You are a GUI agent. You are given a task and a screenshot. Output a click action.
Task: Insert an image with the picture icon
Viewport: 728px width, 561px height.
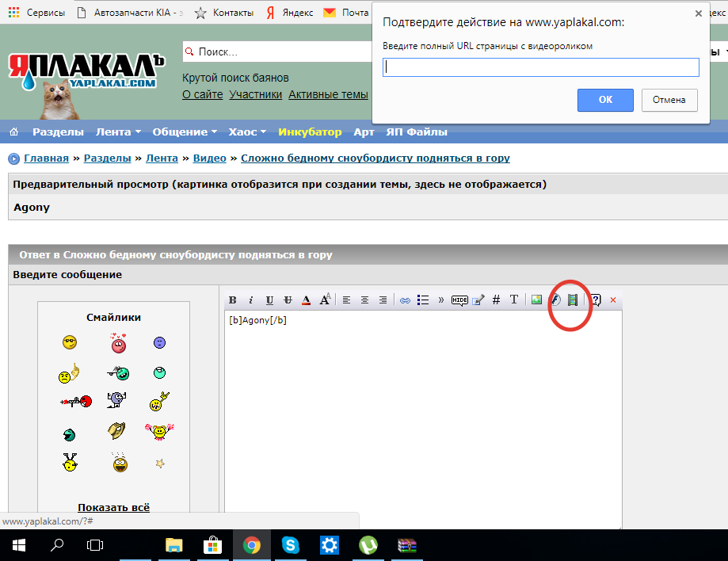(536, 300)
